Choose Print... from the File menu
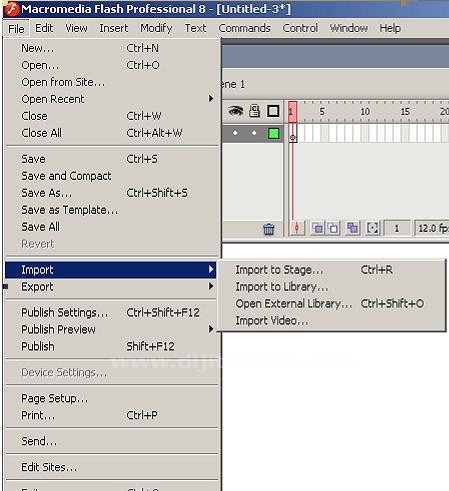Image resolution: width=449 pixels, height=491 pixels. (111, 416)
